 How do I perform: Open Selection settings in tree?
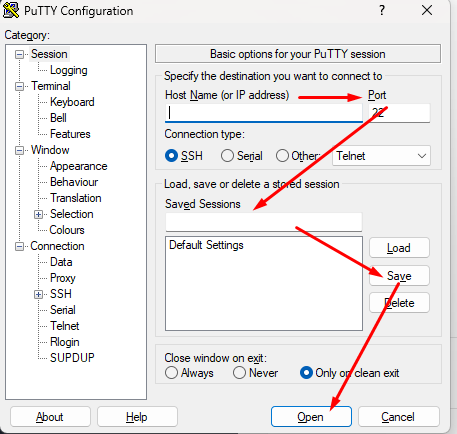click(72, 214)
